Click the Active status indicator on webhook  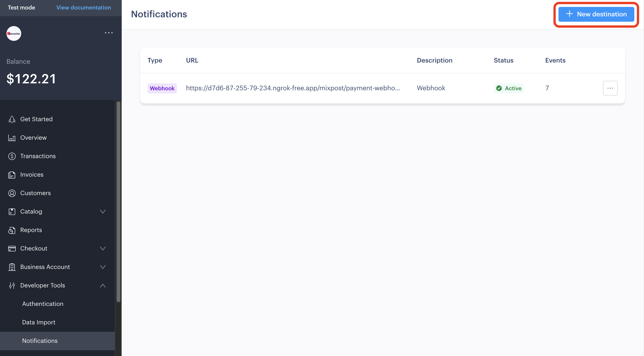pos(508,88)
